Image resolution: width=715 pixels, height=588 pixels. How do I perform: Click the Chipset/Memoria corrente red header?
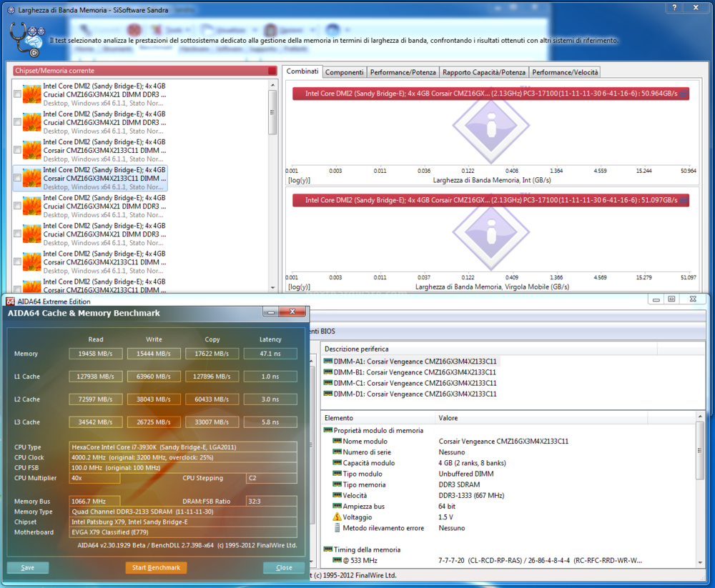pos(145,71)
